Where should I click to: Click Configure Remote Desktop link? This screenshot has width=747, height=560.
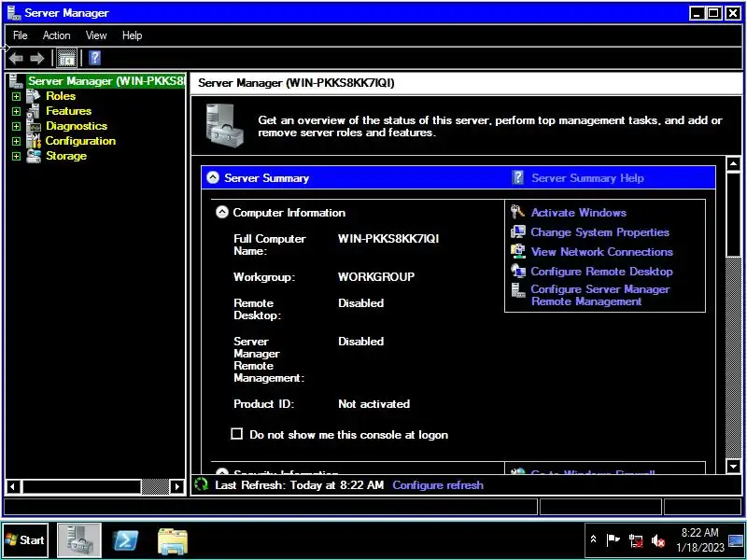[x=601, y=272]
